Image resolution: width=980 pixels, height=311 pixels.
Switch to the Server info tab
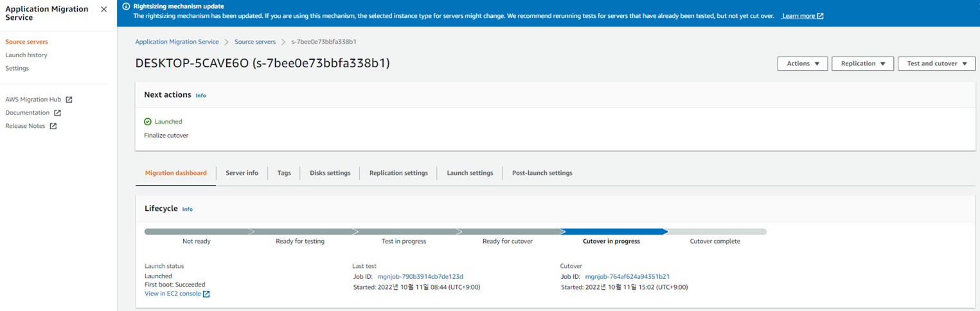(242, 173)
